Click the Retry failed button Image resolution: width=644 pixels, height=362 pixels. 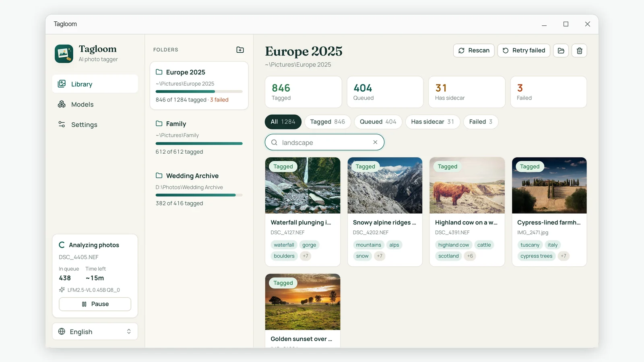pos(524,51)
